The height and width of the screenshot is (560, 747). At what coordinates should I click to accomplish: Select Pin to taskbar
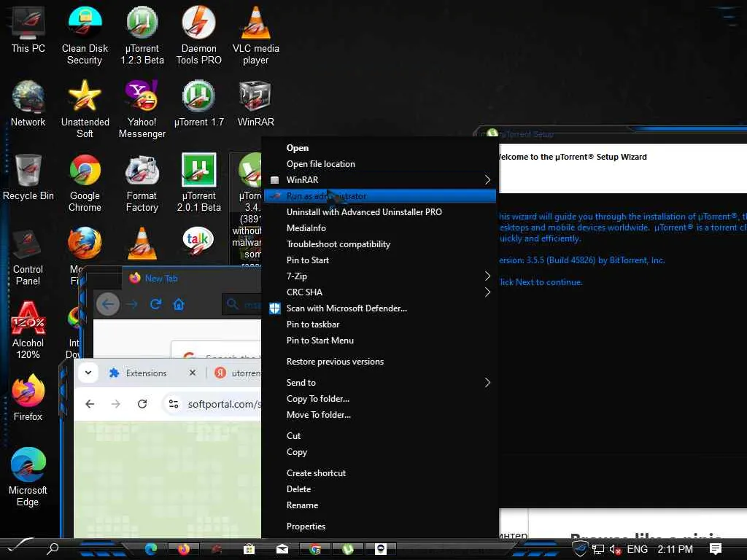click(x=379, y=324)
